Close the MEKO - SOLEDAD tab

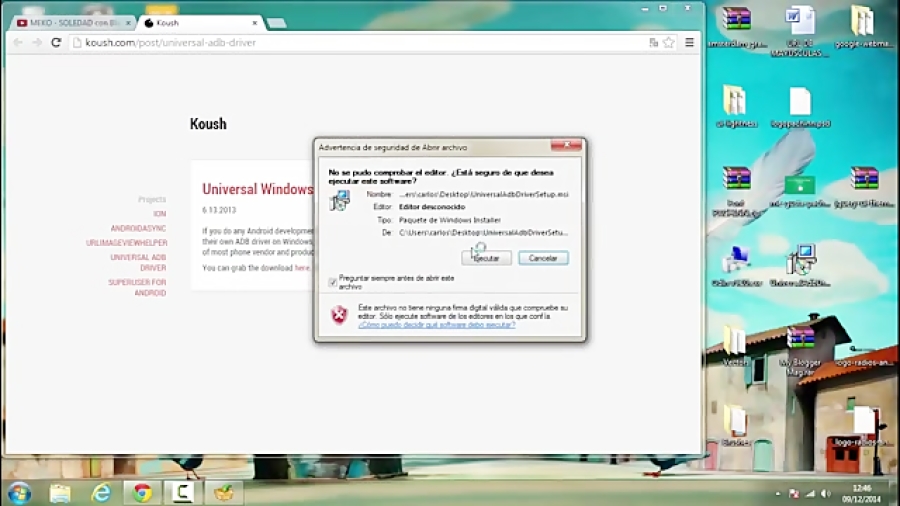pos(128,23)
